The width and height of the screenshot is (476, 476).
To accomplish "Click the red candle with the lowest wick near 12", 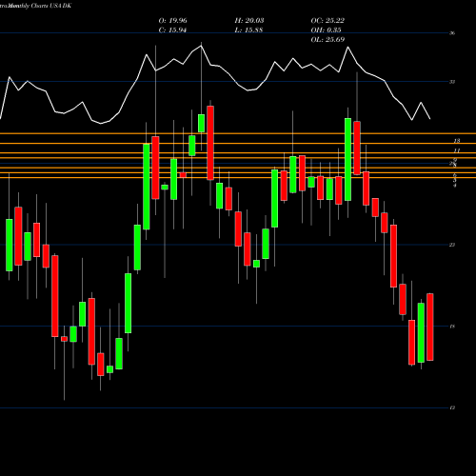I will point(64,339).
